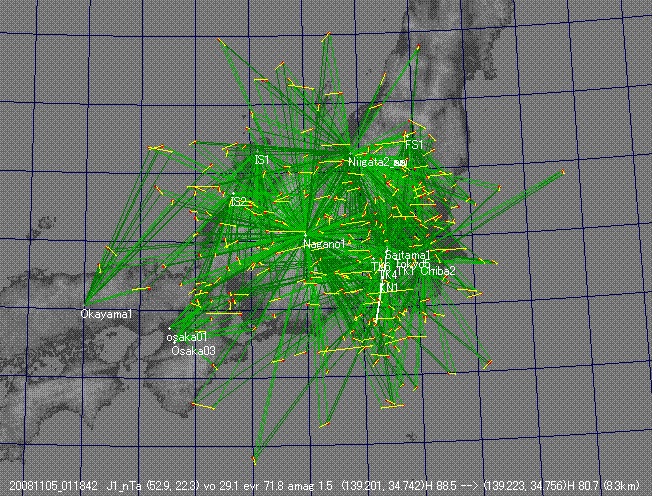This screenshot has height=496, width=652.
Task: Click the J1_nTa shower code text
Action: [x=124, y=486]
